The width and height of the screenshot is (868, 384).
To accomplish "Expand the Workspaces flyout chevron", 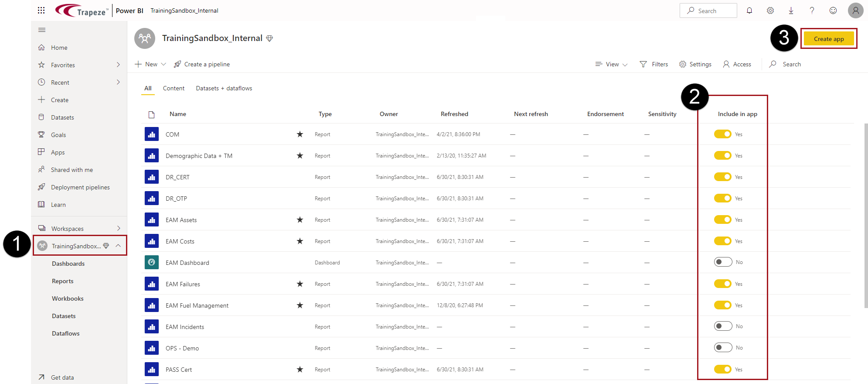I will 118,228.
